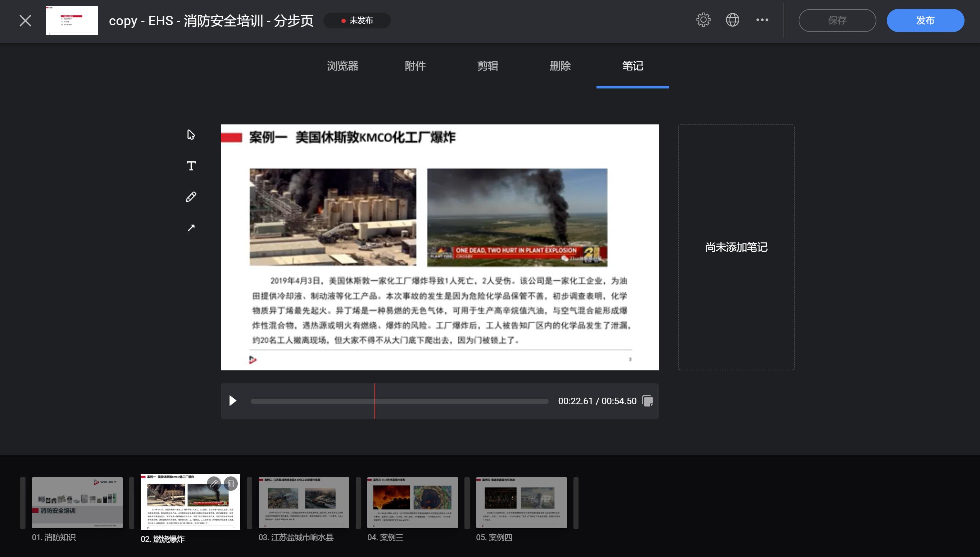The height and width of the screenshot is (557, 980).
Task: Select step thumbnail 05. 案例四
Action: point(521,502)
